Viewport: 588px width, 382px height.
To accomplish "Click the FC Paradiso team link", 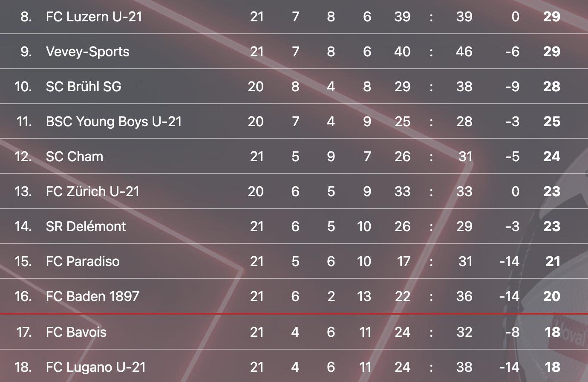I will [x=83, y=261].
